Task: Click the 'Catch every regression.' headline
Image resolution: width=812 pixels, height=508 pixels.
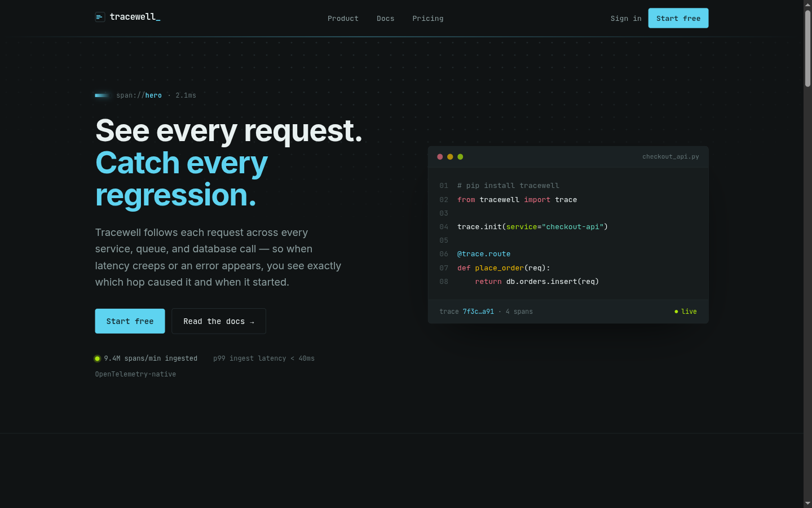Action: tap(182, 179)
